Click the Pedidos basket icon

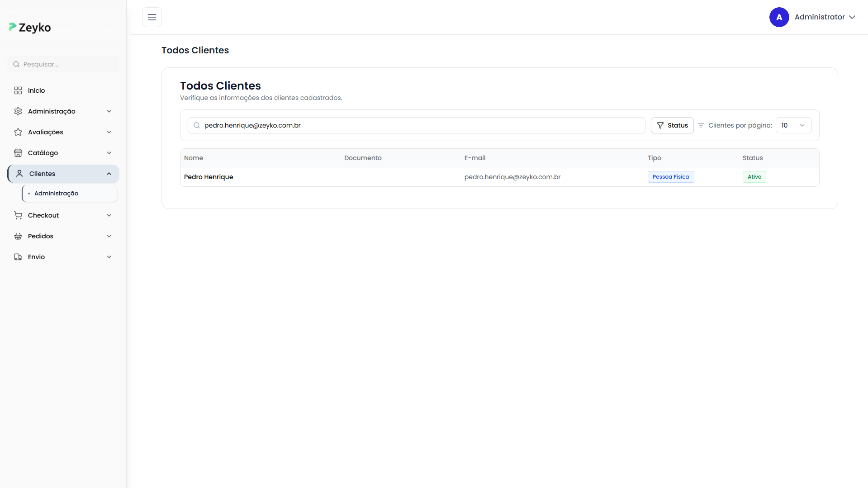18,236
